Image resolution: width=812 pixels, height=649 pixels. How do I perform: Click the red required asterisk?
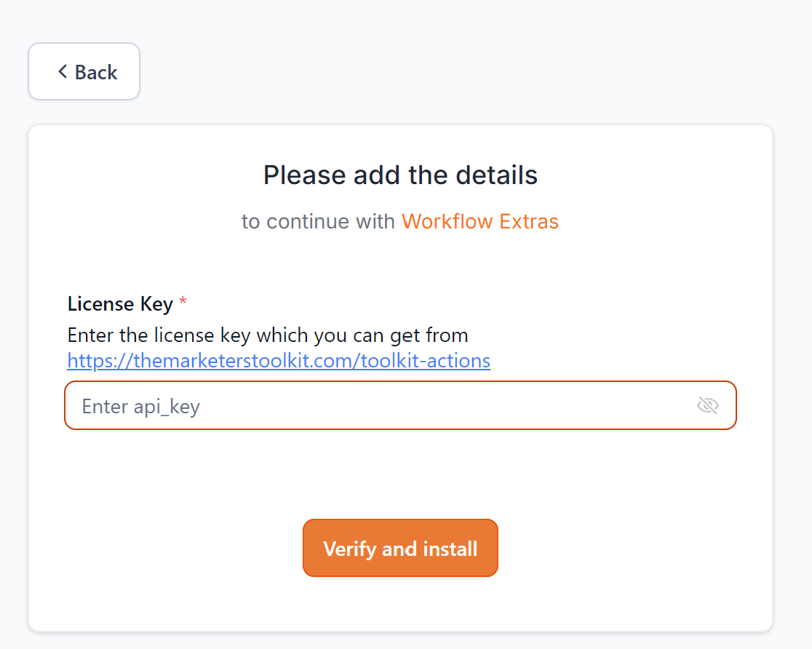pyautogui.click(x=183, y=300)
